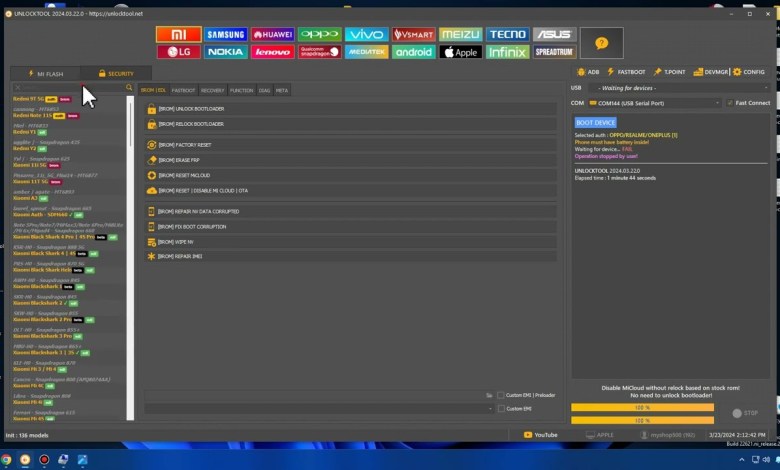780x470 pixels.
Task: Select the Samsung brand icon
Action: click(x=226, y=34)
